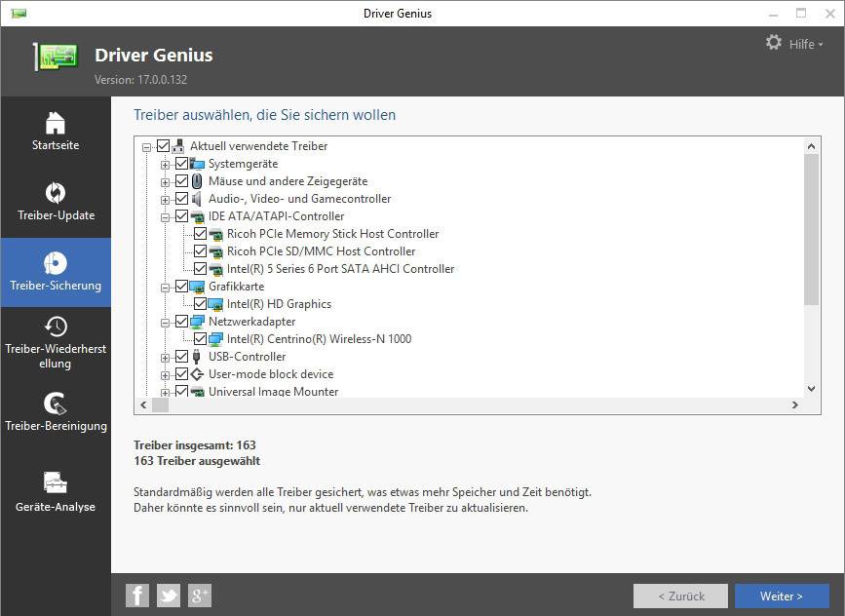
Task: Open the Facebook share icon
Action: click(x=137, y=596)
